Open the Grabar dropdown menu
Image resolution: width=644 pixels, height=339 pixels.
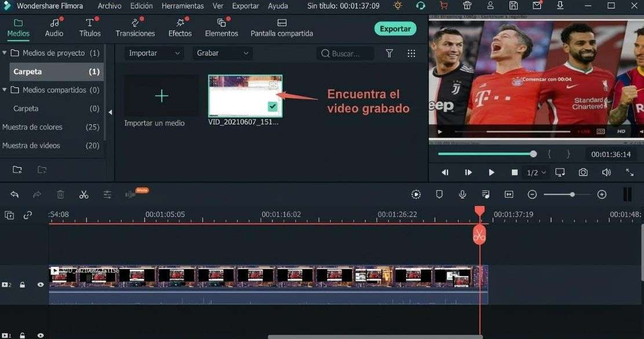coord(222,53)
